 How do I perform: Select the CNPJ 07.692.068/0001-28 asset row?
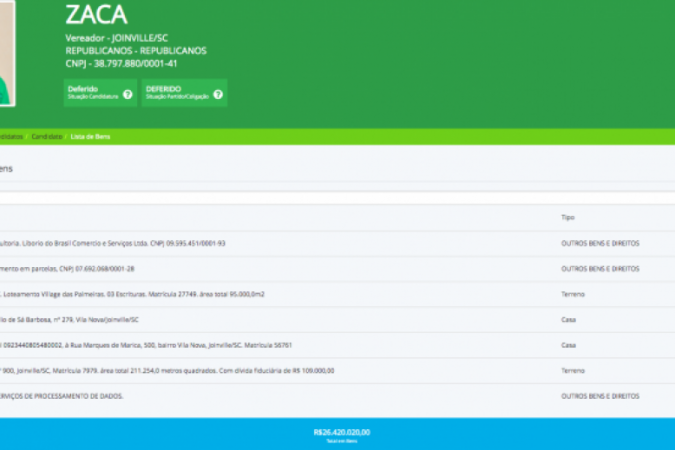pos(70,268)
